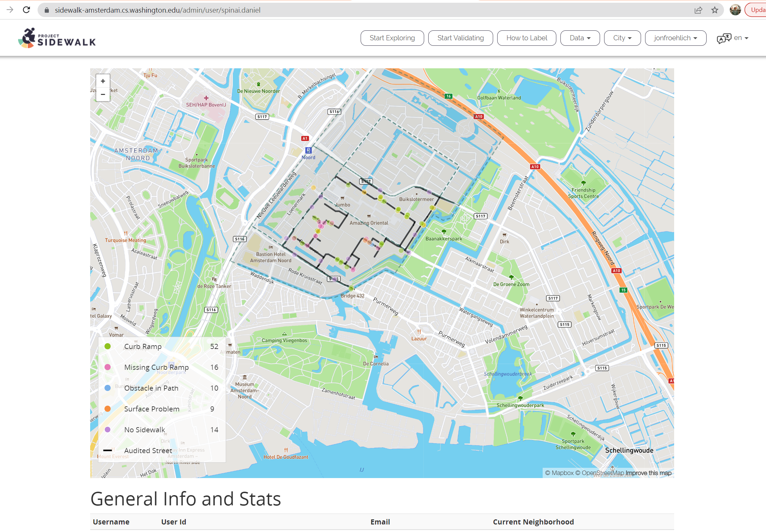Click the pink Missing Curb Ramp legend dot
The width and height of the screenshot is (766, 532).
(x=108, y=367)
